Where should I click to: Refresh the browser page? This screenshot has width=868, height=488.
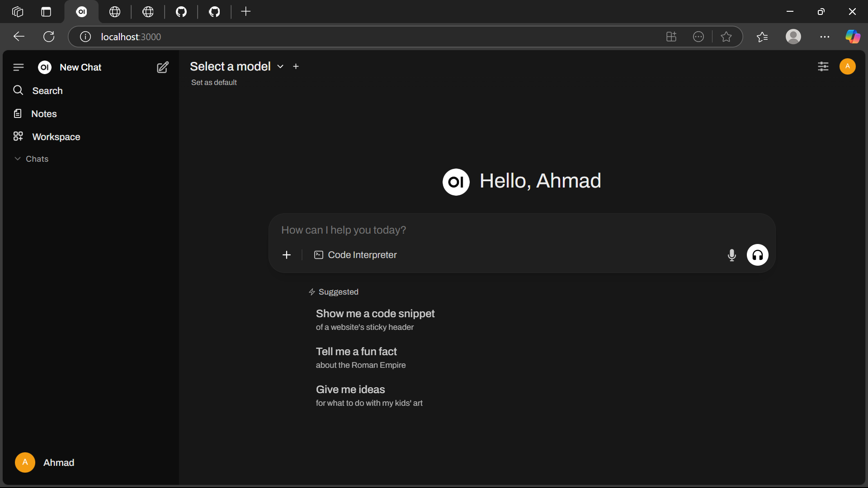[49, 37]
